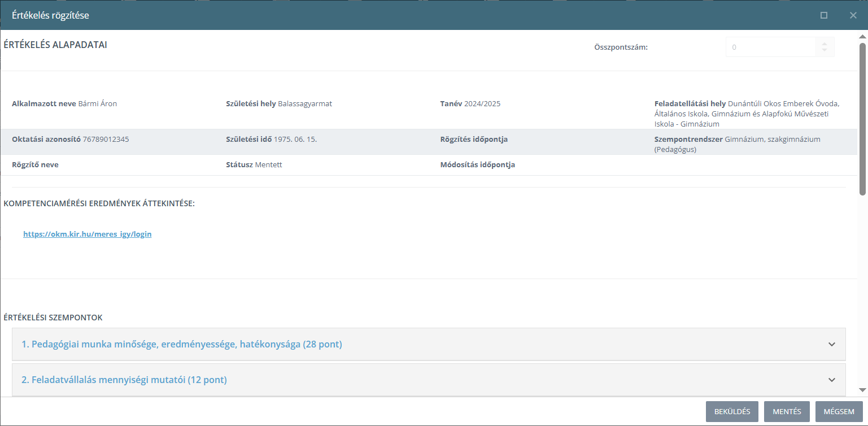The height and width of the screenshot is (426, 868).
Task: Close the Értékelés rögzítése dialog
Action: (853, 15)
